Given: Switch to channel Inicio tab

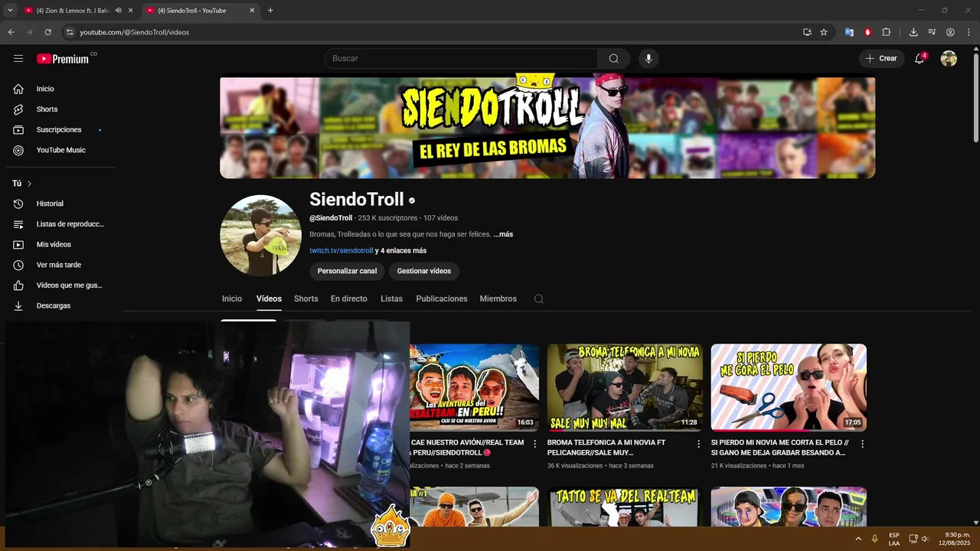Looking at the screenshot, I should [x=232, y=298].
